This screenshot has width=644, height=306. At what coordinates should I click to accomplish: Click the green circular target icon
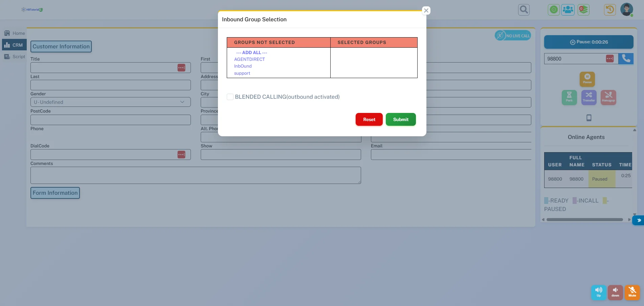tap(554, 9)
